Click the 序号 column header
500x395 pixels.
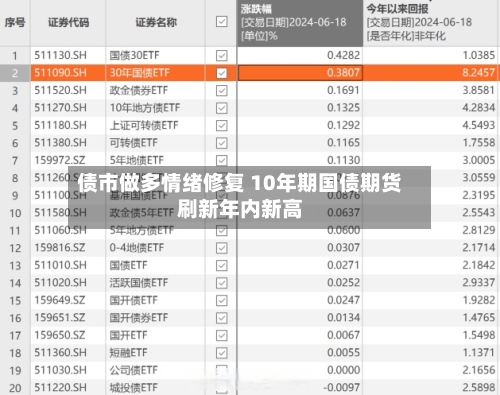point(15,23)
